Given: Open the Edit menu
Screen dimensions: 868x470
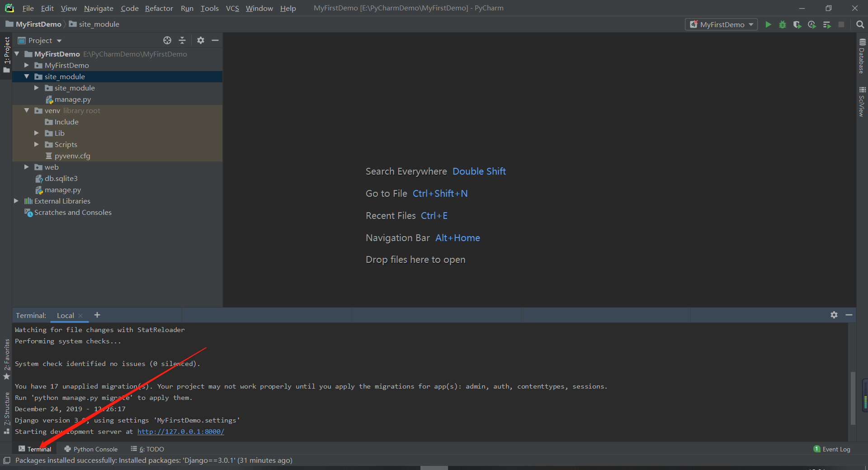Looking at the screenshot, I should (x=47, y=8).
